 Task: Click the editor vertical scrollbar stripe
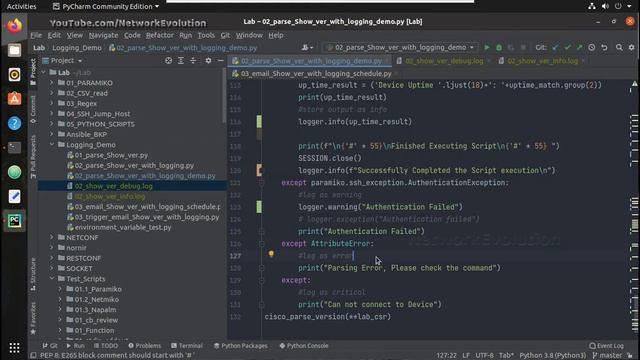click(634, 209)
